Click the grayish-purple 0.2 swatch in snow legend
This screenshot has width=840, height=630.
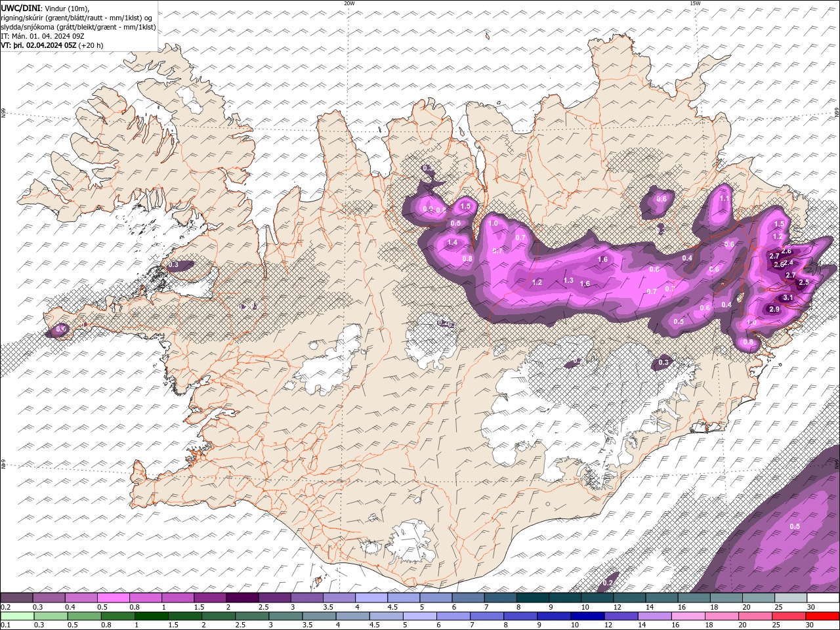pos(16,598)
